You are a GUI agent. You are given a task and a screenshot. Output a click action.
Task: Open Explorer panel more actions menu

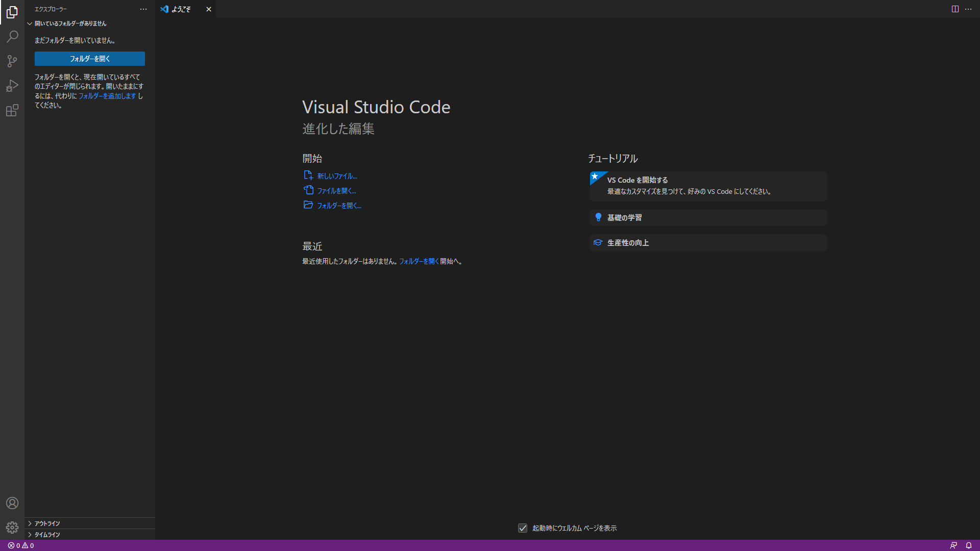click(x=143, y=9)
